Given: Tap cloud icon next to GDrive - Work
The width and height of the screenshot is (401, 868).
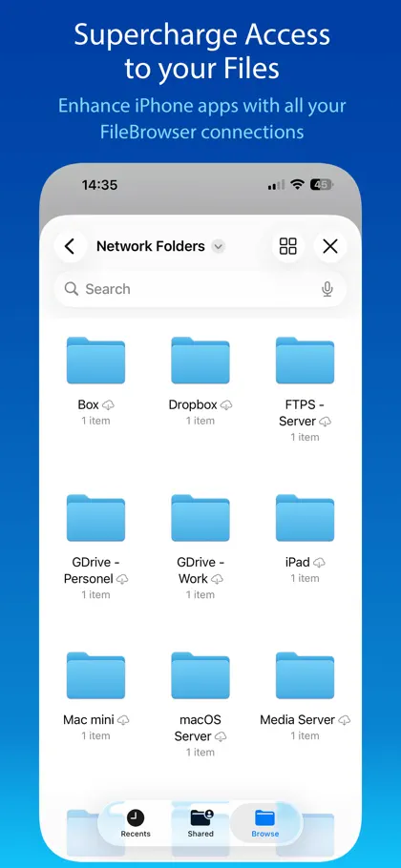Looking at the screenshot, I should pyautogui.click(x=218, y=580).
